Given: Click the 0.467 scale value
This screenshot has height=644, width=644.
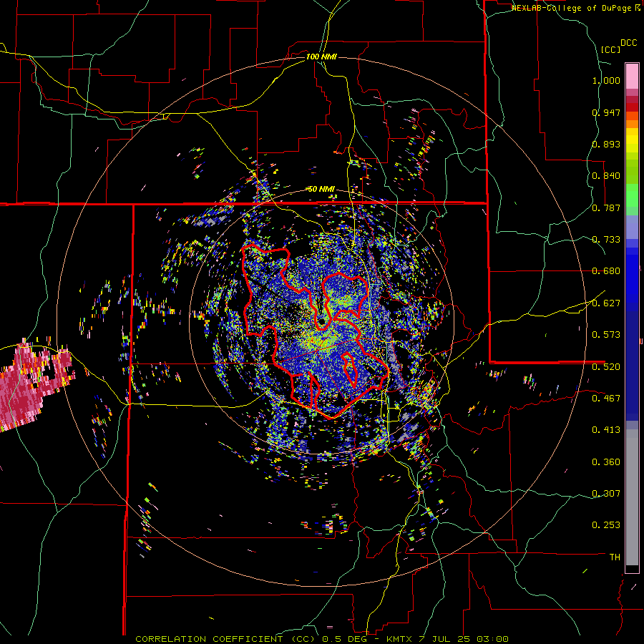Looking at the screenshot, I should (606, 399).
